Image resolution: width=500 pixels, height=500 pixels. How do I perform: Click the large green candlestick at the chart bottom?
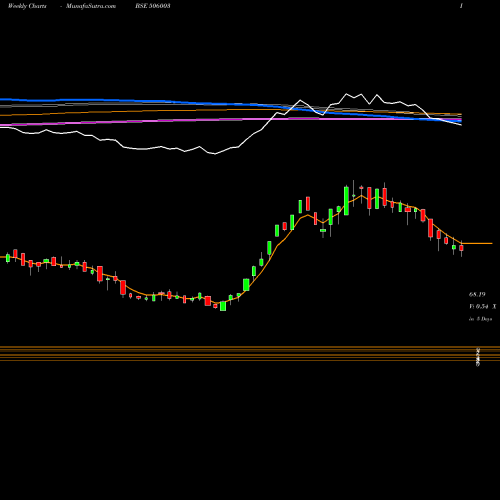(x=223, y=306)
